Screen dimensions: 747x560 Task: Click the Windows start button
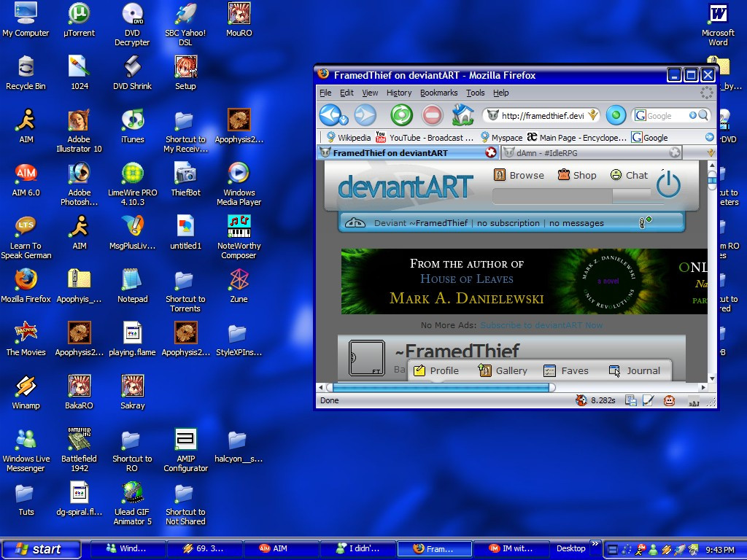tap(41, 549)
